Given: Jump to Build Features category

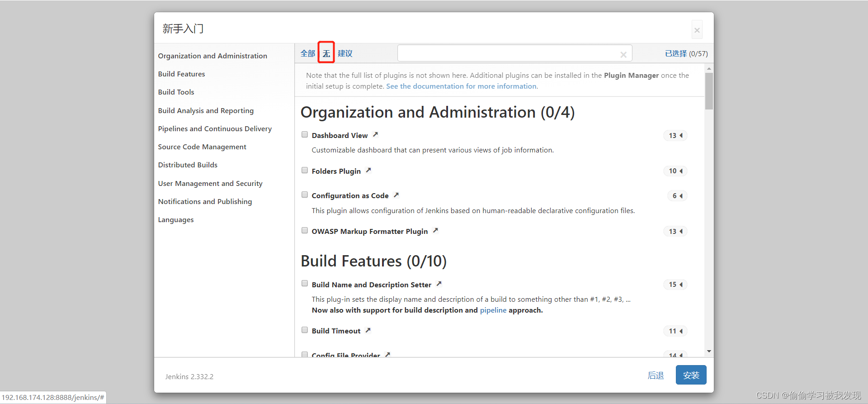Looking at the screenshot, I should [x=181, y=74].
